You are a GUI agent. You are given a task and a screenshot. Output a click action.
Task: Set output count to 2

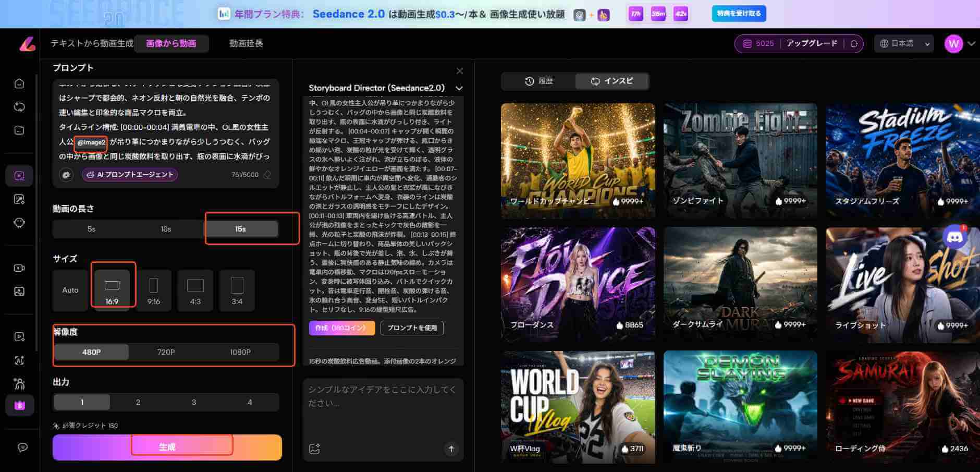pos(138,402)
